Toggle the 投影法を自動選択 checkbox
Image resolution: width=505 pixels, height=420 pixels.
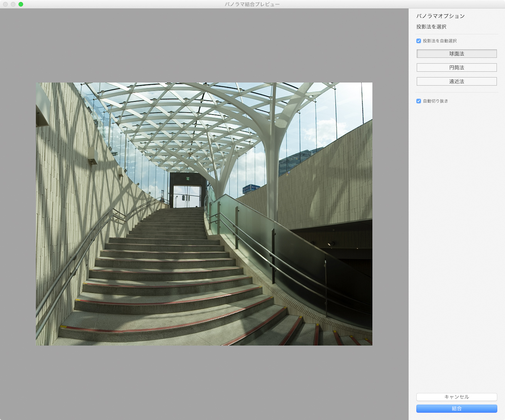419,41
